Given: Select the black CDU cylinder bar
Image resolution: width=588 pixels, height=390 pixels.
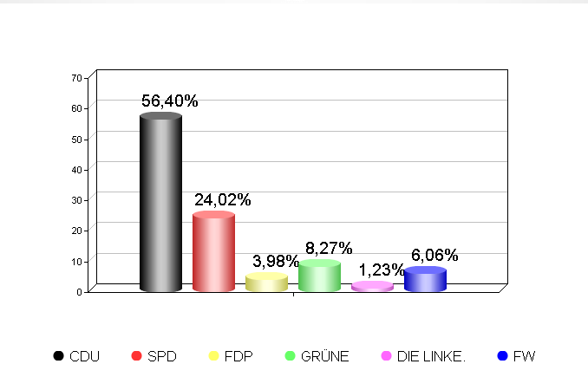Looking at the screenshot, I should pos(160,202).
